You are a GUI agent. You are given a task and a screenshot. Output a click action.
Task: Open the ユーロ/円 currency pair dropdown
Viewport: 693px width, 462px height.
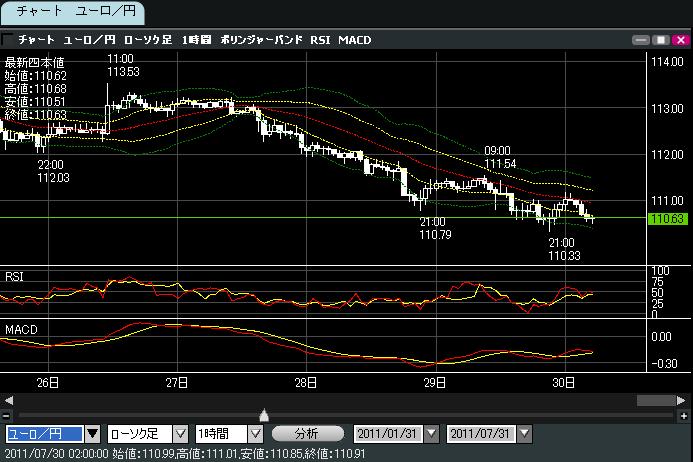pos(92,434)
